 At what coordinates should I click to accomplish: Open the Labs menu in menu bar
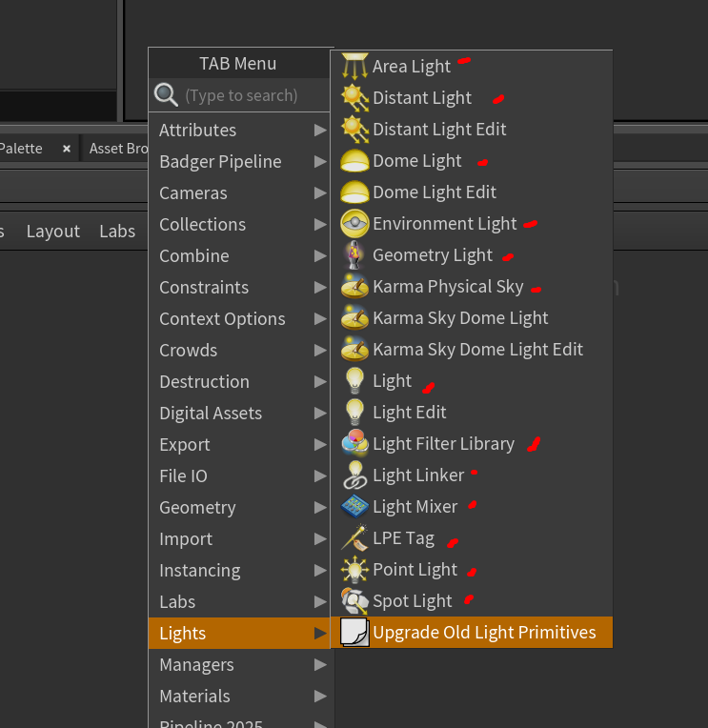[117, 232]
